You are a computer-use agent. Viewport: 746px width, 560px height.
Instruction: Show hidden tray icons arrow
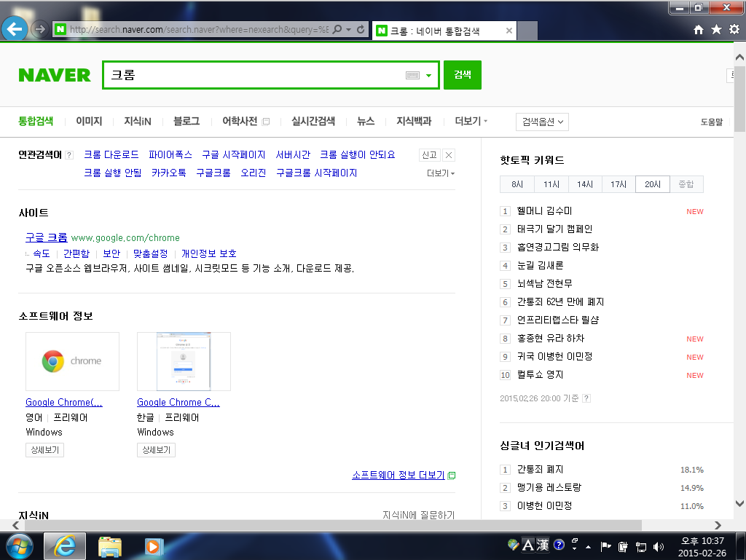point(589,547)
